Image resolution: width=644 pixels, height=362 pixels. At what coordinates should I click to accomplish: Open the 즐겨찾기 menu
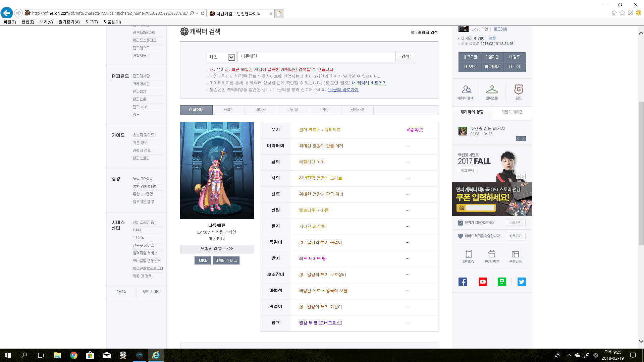pyautogui.click(x=69, y=22)
